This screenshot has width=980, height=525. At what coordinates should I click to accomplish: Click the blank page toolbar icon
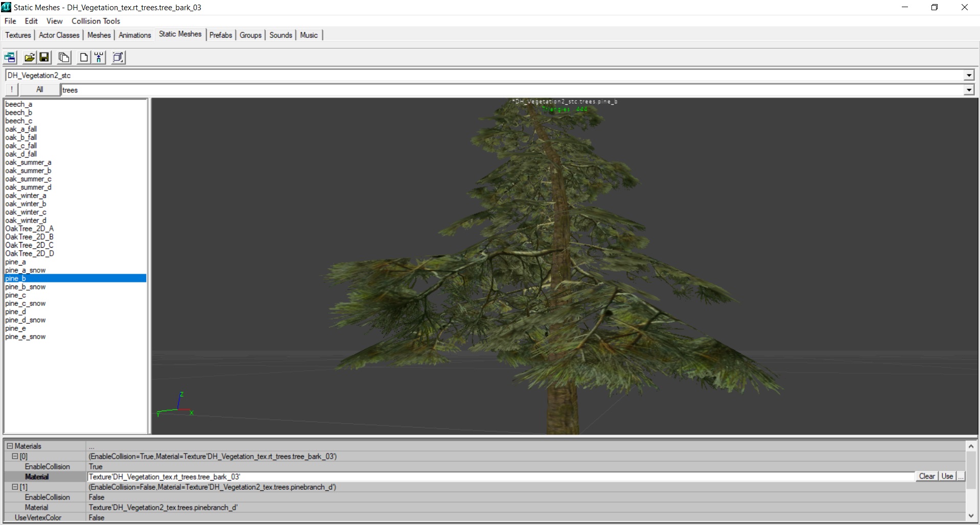[x=84, y=57]
